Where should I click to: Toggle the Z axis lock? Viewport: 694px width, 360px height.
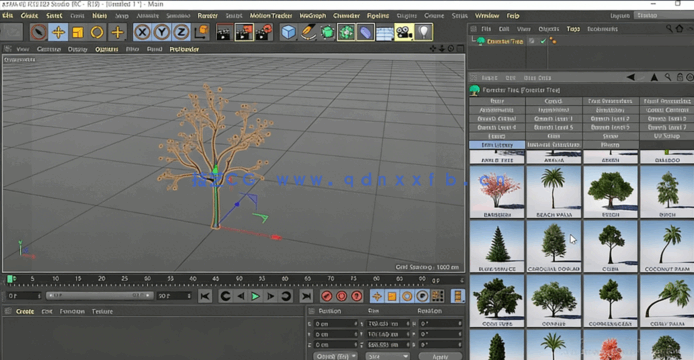point(181,32)
